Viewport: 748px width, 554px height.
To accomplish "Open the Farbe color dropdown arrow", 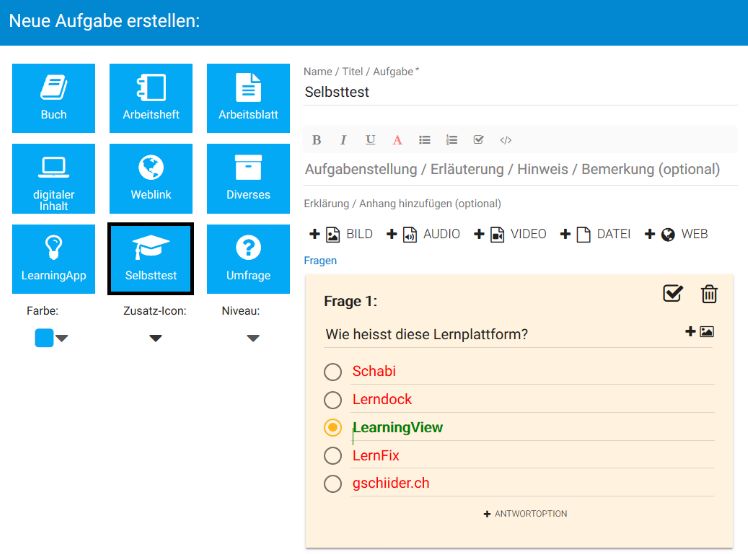I will click(62, 339).
